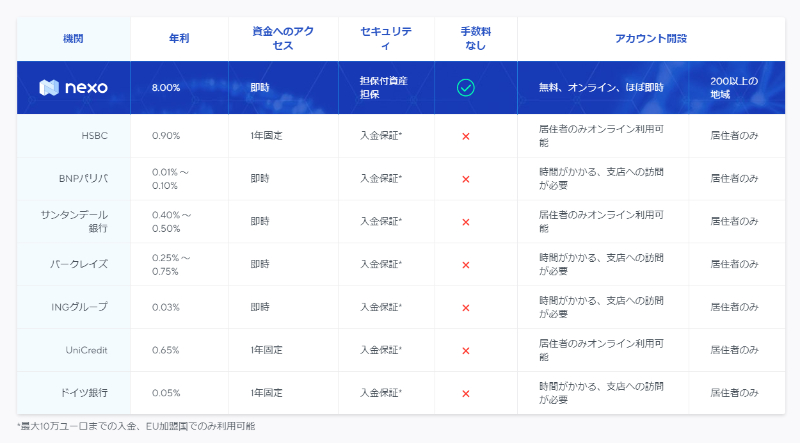Image resolution: width=800 pixels, height=443 pixels.
Task: Click the ドイツ銀行 institution name
Action: click(x=84, y=393)
